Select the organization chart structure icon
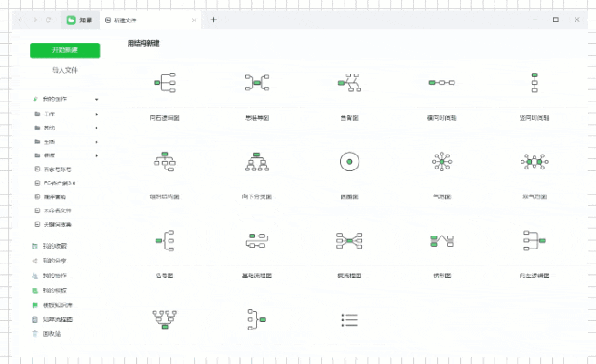 pos(165,161)
